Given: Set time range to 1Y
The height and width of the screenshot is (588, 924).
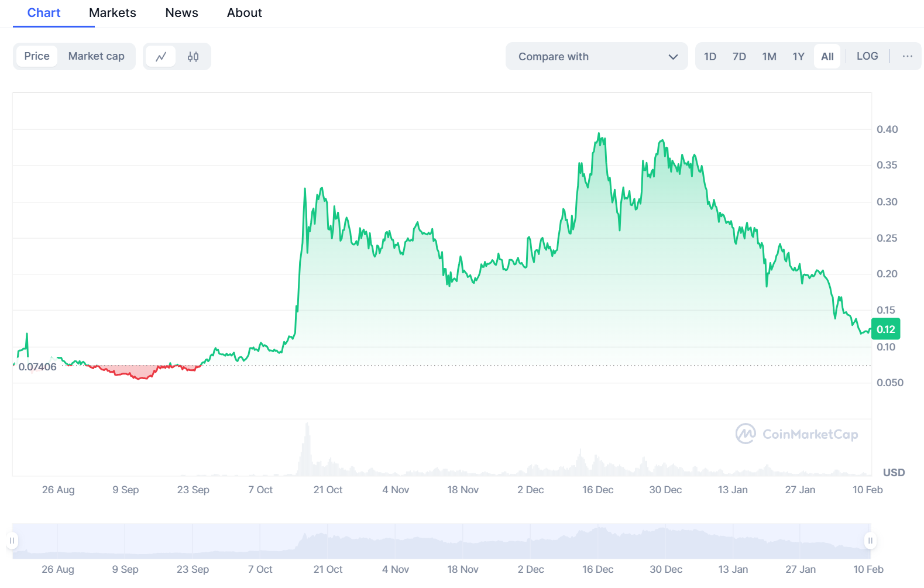Looking at the screenshot, I should (798, 57).
